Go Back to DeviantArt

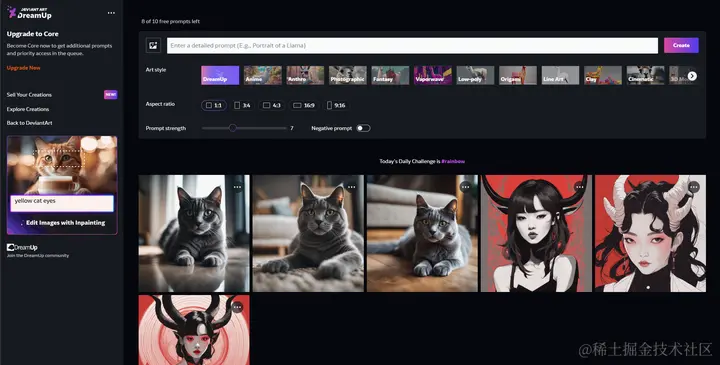(29, 123)
